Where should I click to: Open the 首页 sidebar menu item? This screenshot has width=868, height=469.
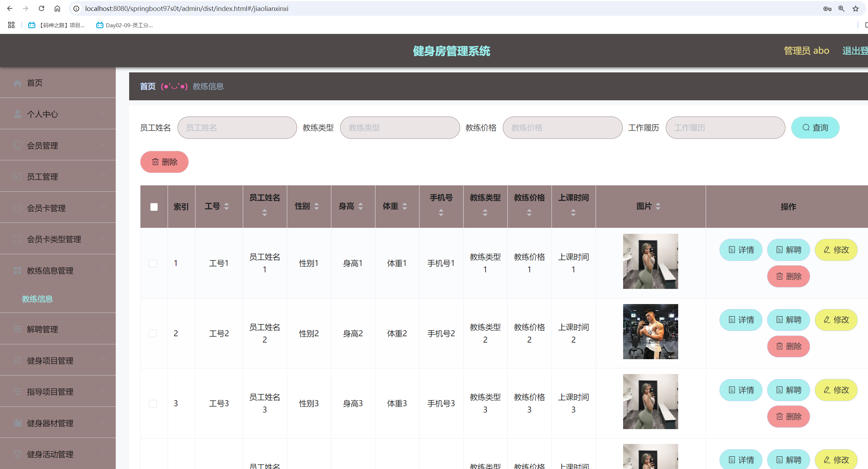[x=35, y=83]
